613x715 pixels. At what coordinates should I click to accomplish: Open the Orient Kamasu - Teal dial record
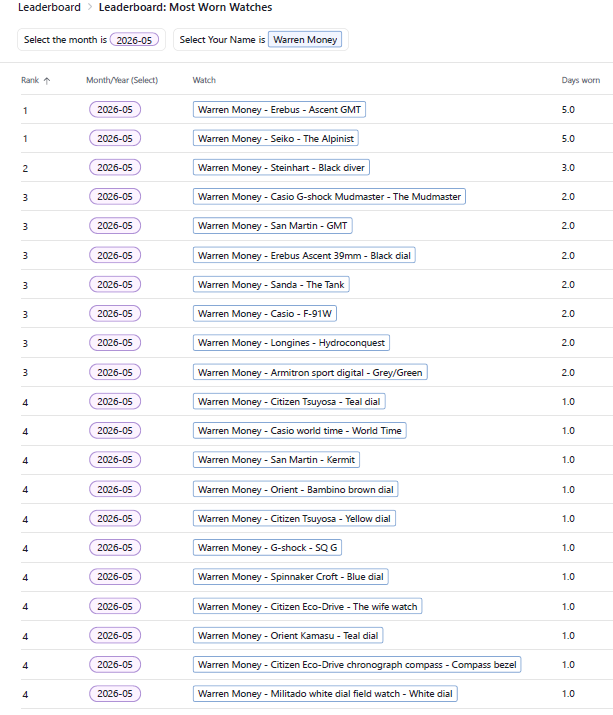tap(288, 636)
